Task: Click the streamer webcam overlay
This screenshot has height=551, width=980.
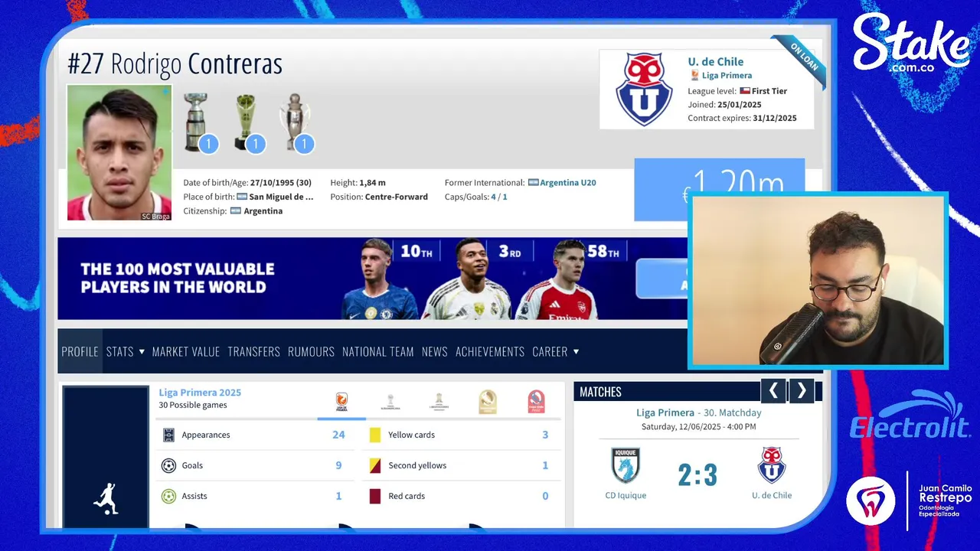Action: pyautogui.click(x=818, y=280)
